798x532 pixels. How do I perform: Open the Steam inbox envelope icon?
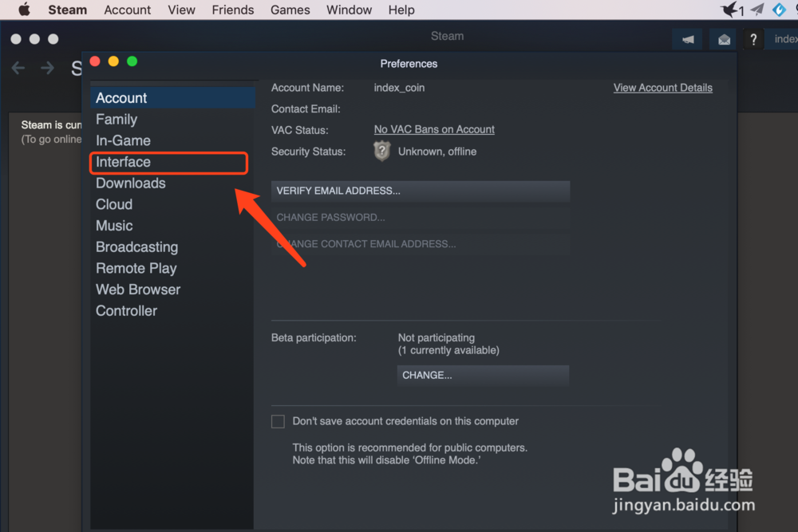point(724,39)
